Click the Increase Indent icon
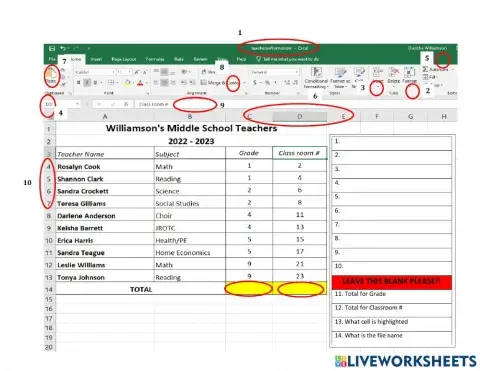 (192, 83)
